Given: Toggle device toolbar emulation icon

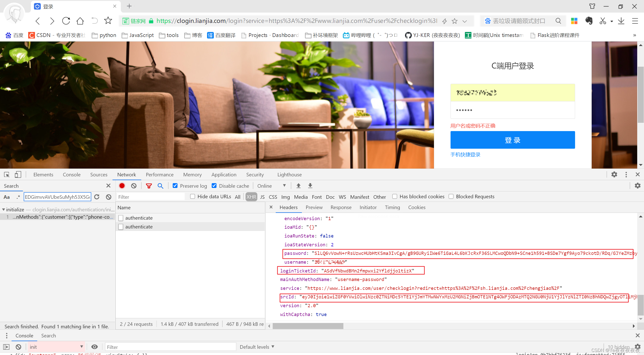Looking at the screenshot, I should coord(18,175).
